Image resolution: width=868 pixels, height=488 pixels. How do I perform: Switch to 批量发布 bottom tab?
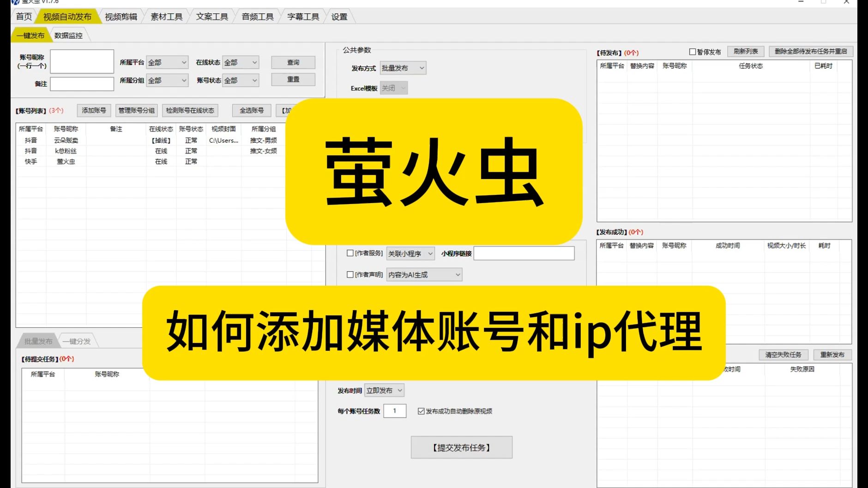pos(38,341)
